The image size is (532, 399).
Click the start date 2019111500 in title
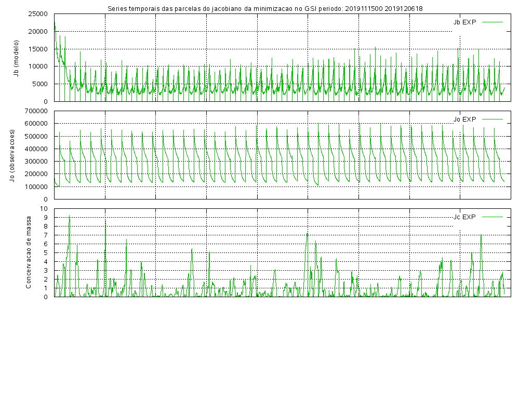(x=364, y=8)
